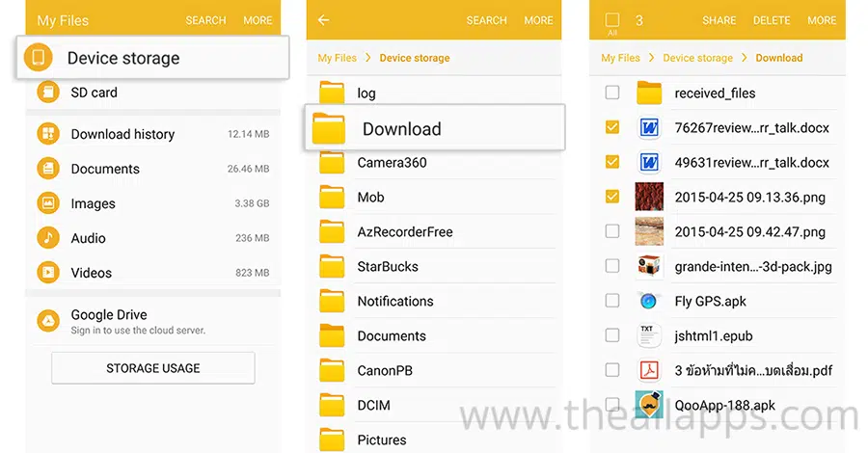Toggle the select All checkbox
Screen dimensions: 868x453
click(x=611, y=19)
